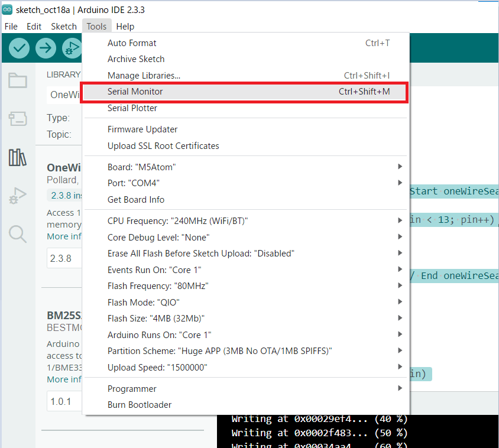Image resolution: width=499 pixels, height=448 pixels.
Task: Select Firmware Updater menu item
Action: pos(245,129)
